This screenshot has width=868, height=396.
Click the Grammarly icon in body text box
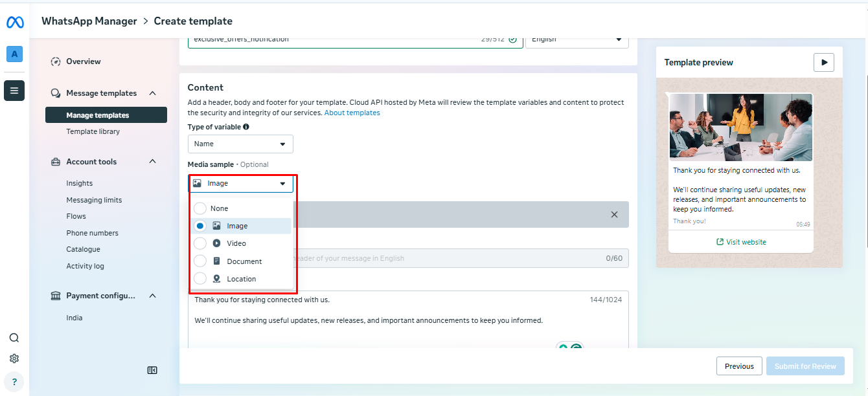(576, 347)
